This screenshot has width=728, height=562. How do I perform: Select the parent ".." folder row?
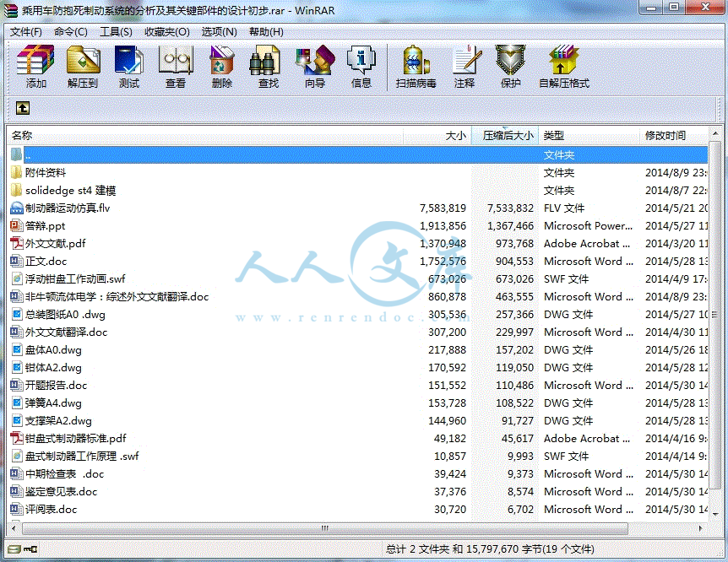click(x=357, y=154)
